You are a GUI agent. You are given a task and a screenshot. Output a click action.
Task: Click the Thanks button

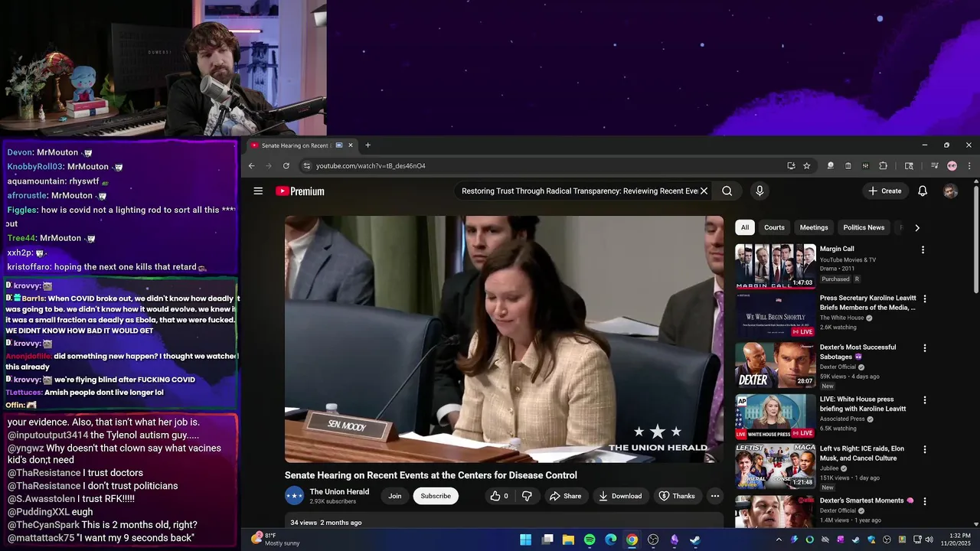tap(677, 496)
